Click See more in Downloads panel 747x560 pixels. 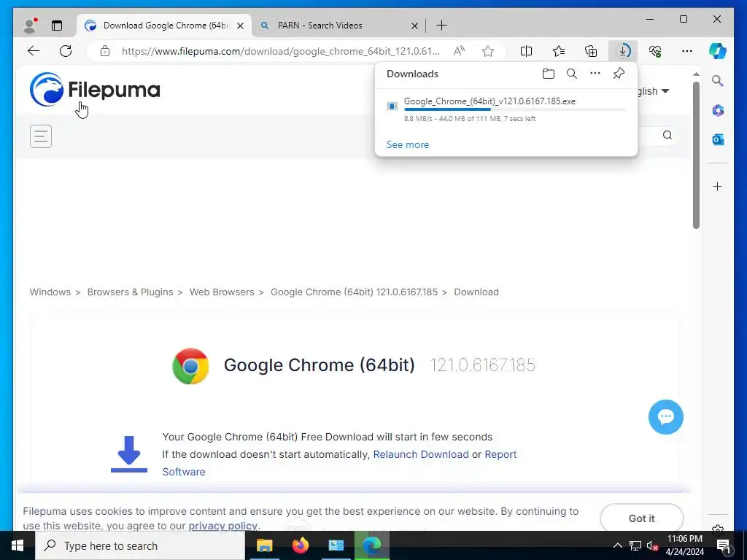point(408,145)
